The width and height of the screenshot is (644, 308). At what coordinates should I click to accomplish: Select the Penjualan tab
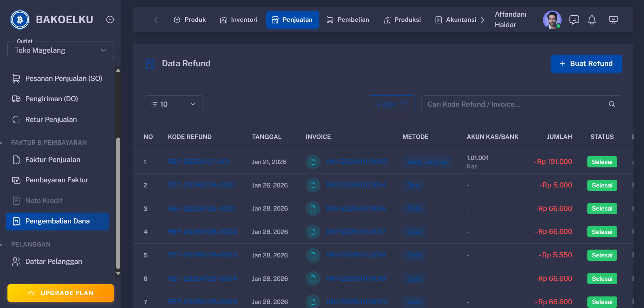[293, 19]
